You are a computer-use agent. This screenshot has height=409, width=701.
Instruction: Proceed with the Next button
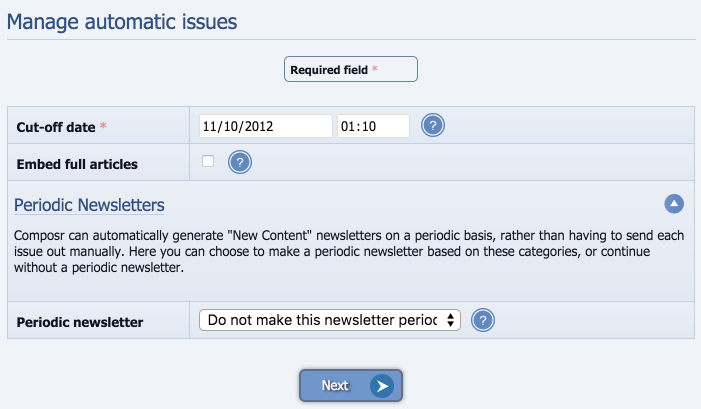(x=351, y=385)
